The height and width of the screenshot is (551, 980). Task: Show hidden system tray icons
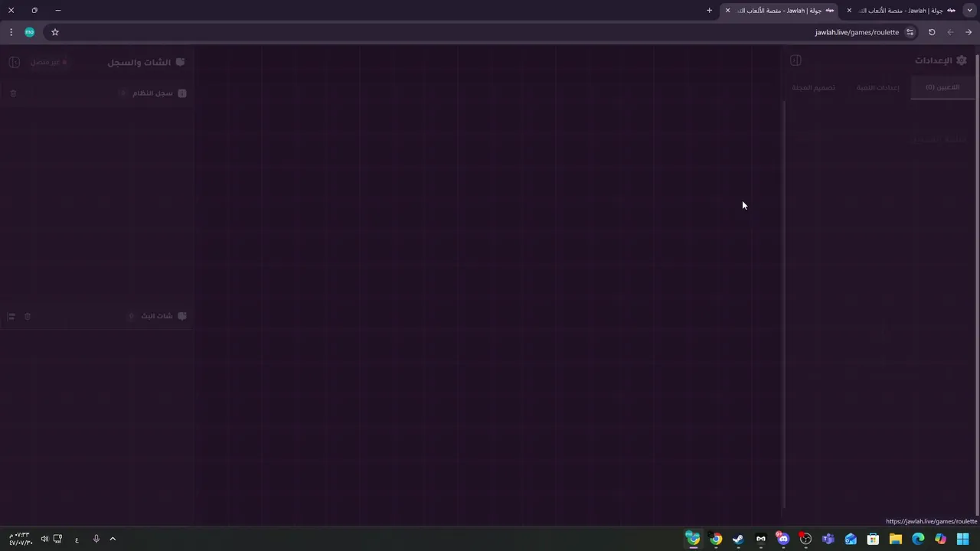tap(113, 539)
